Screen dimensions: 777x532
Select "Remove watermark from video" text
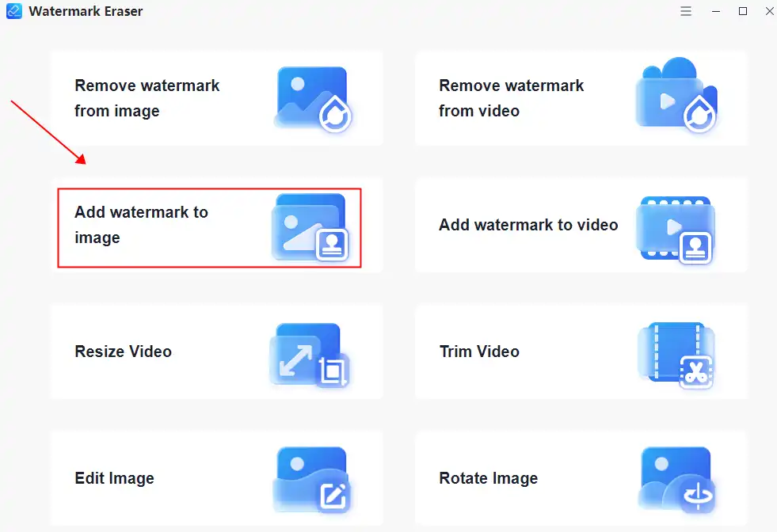512,98
